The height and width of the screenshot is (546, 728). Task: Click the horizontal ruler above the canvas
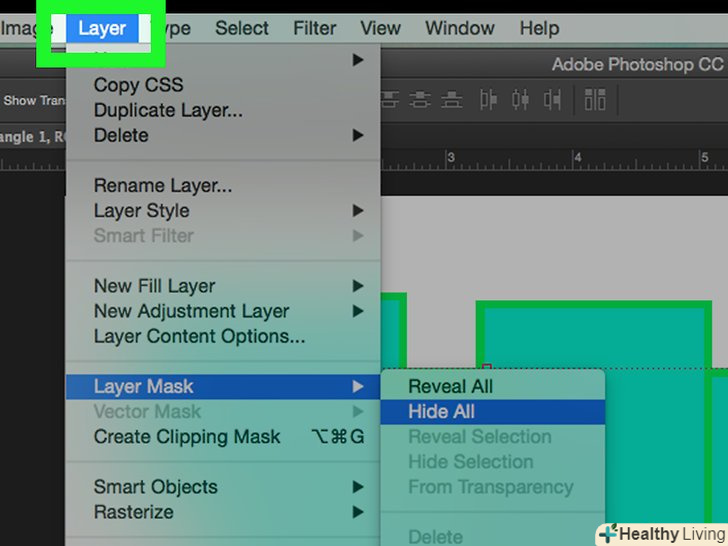point(554,160)
